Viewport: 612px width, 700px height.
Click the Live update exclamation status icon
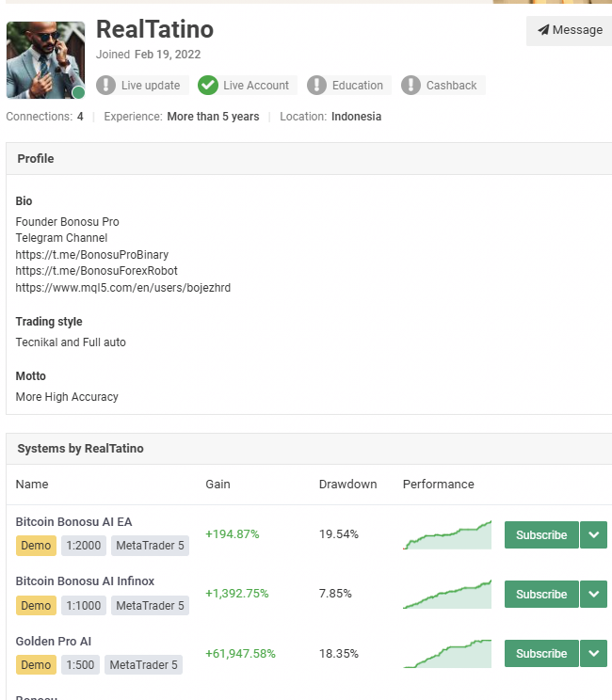106,86
